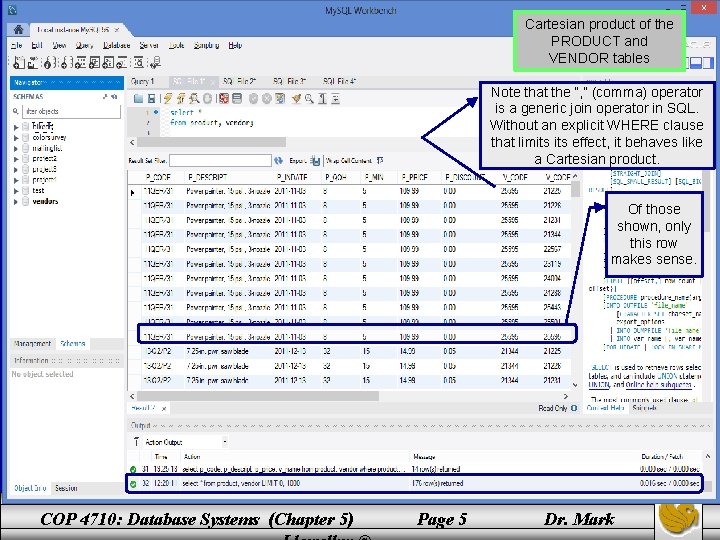
Task: Click the Export recordset icon
Action: click(315, 161)
